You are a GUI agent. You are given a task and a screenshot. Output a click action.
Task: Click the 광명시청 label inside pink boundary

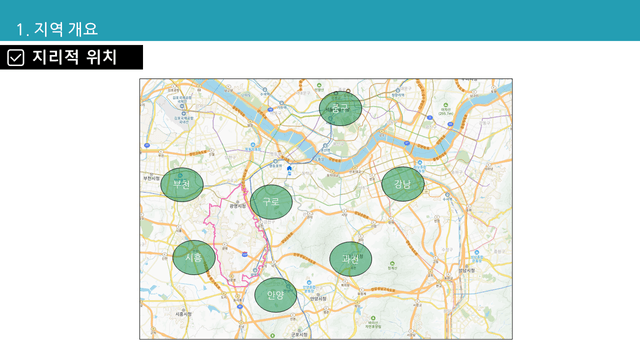pyautogui.click(x=238, y=206)
